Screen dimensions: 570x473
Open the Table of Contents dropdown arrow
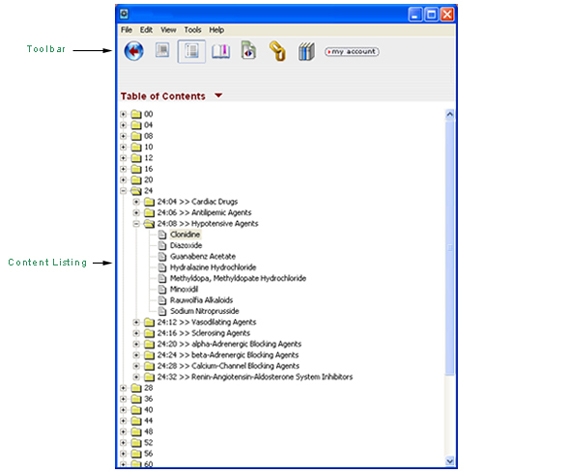[x=218, y=96]
